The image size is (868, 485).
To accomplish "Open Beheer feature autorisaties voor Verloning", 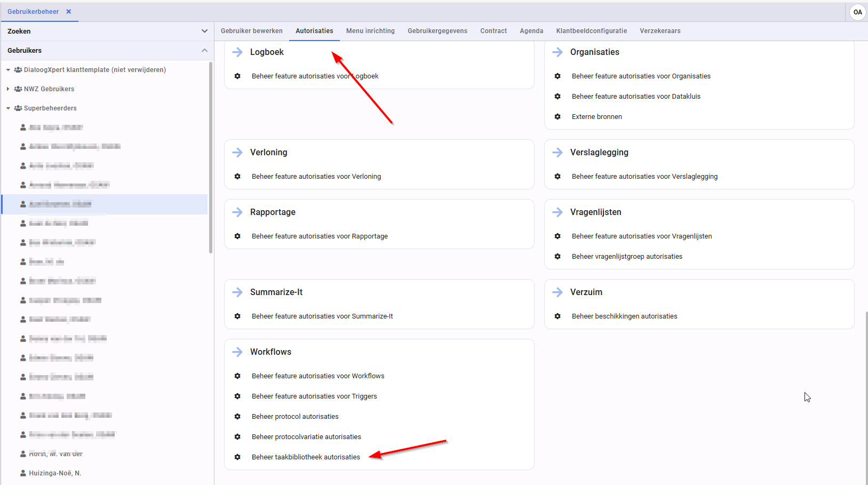I will click(316, 177).
